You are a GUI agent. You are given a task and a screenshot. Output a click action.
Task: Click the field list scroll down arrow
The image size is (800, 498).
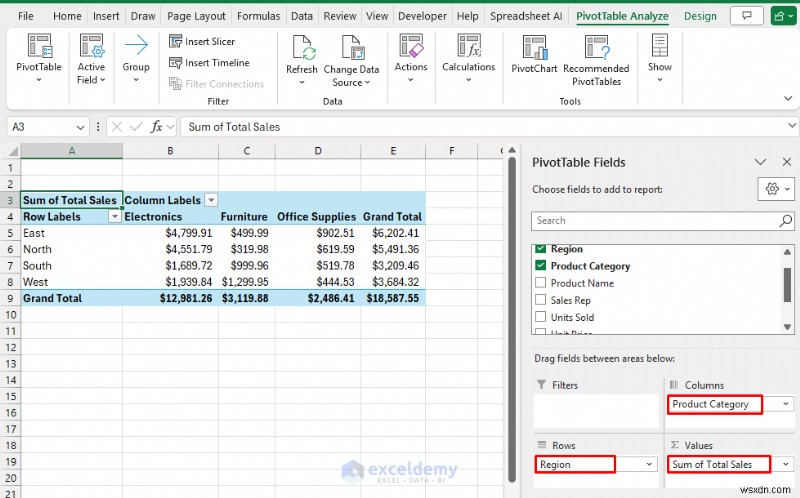(787, 327)
